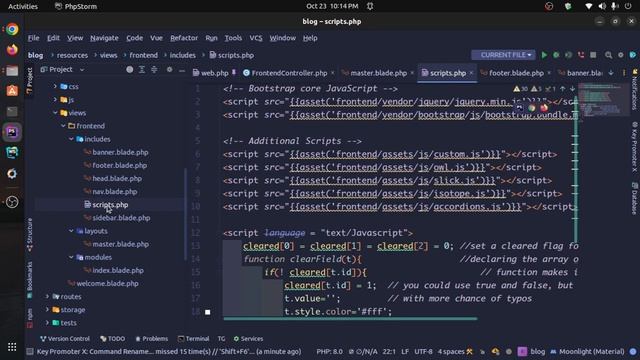640x360 pixels.
Task: Open the TODO tool window
Action: pos(113,339)
